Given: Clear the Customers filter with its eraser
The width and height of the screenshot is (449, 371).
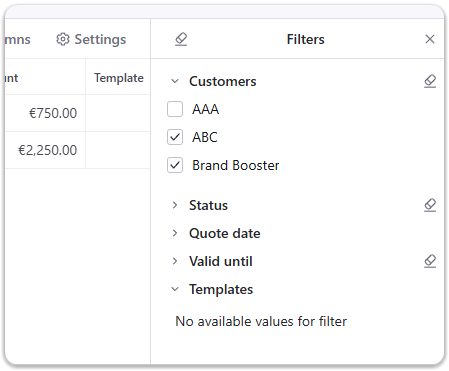Looking at the screenshot, I should tap(430, 81).
